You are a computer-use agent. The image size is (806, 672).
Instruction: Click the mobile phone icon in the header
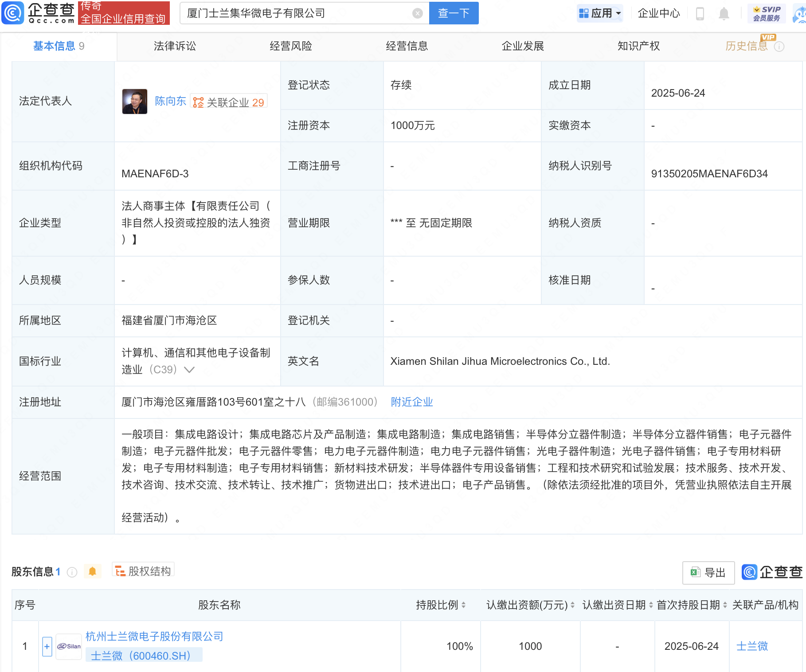[700, 14]
